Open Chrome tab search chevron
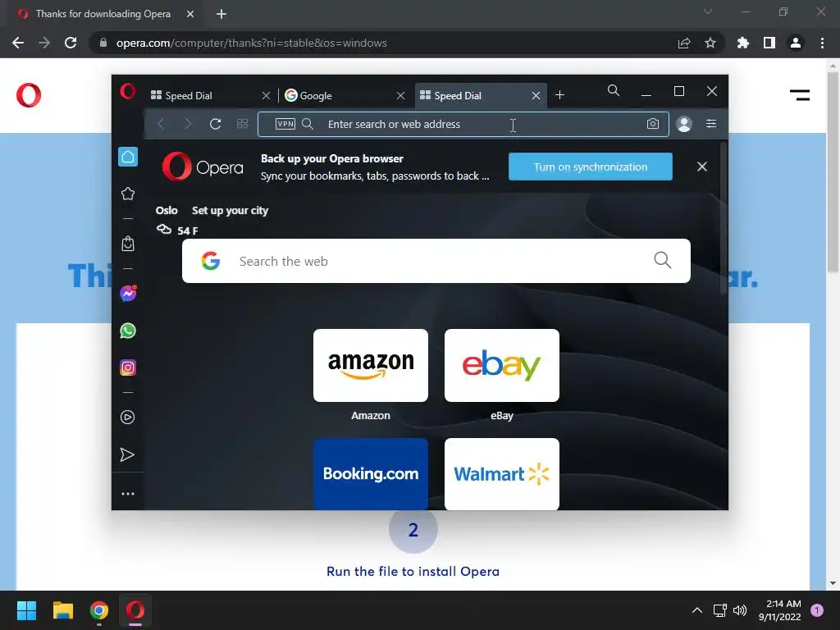The width and height of the screenshot is (840, 630). 708,11
